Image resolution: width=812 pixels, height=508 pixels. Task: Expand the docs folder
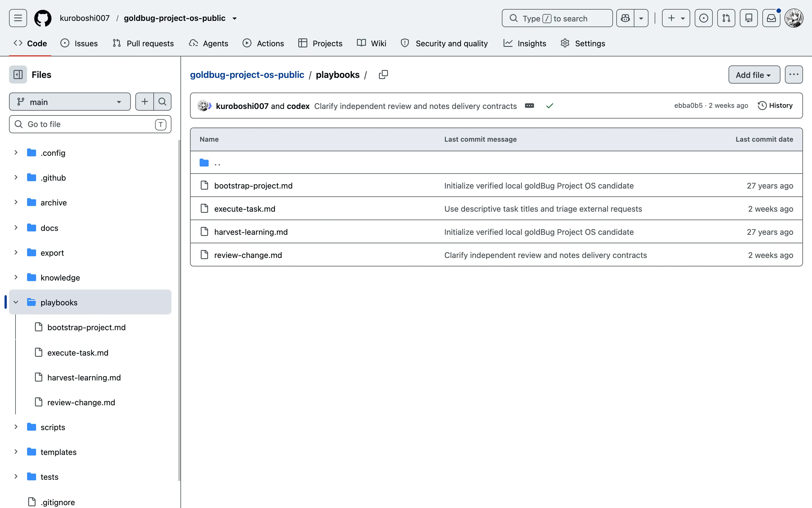16,227
